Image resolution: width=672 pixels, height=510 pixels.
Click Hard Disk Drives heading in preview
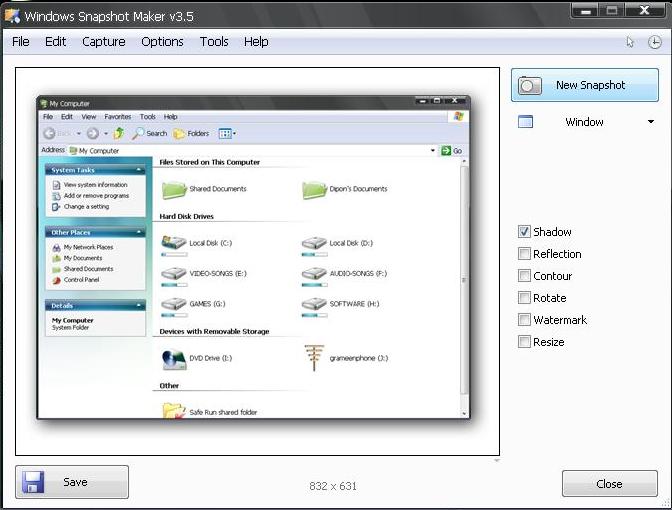pyautogui.click(x=186, y=216)
